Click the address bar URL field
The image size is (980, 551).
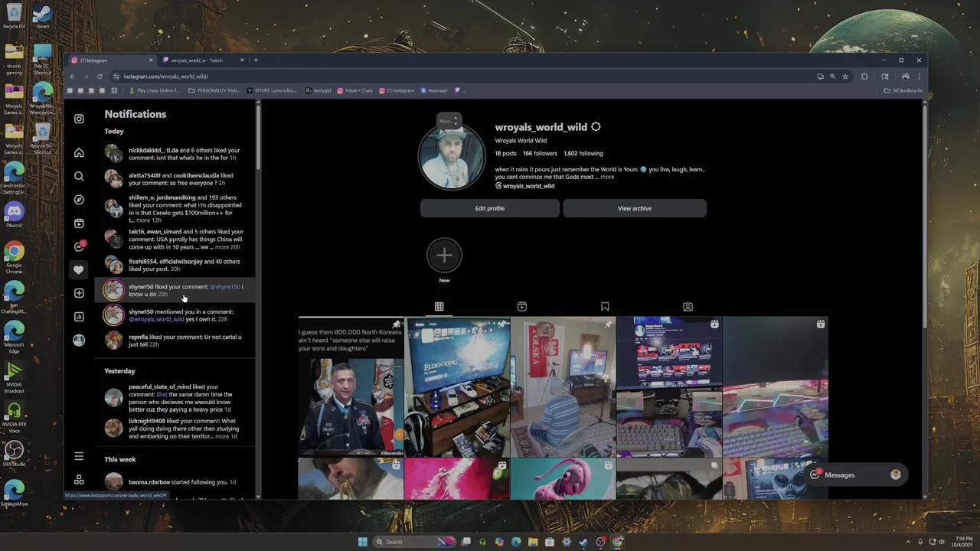(x=467, y=77)
